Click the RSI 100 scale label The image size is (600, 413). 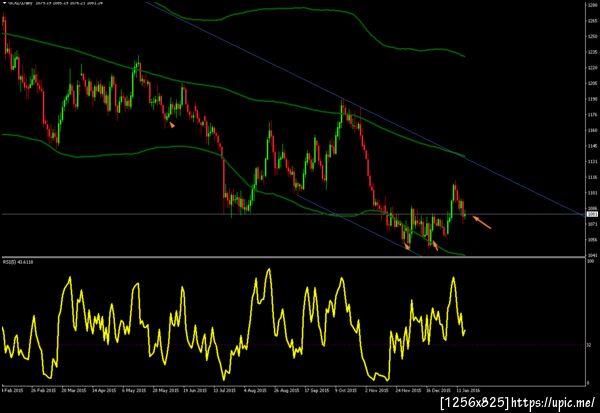pos(590,261)
